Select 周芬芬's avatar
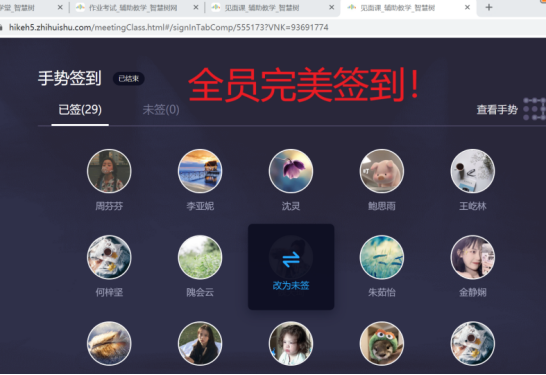Screen dimensions: 546x375 tap(109, 171)
